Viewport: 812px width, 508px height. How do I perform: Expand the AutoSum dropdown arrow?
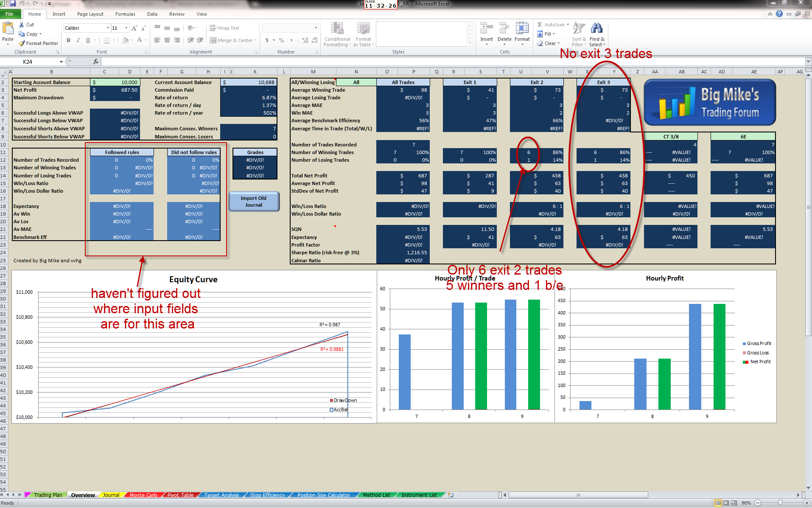point(568,25)
